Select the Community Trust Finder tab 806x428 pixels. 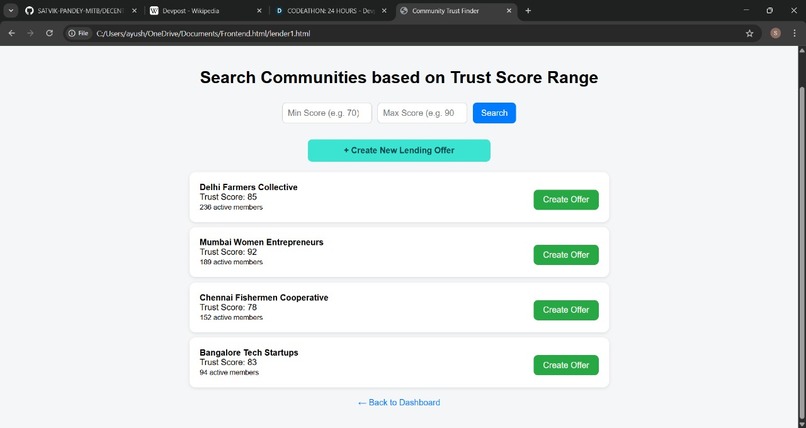click(x=456, y=11)
